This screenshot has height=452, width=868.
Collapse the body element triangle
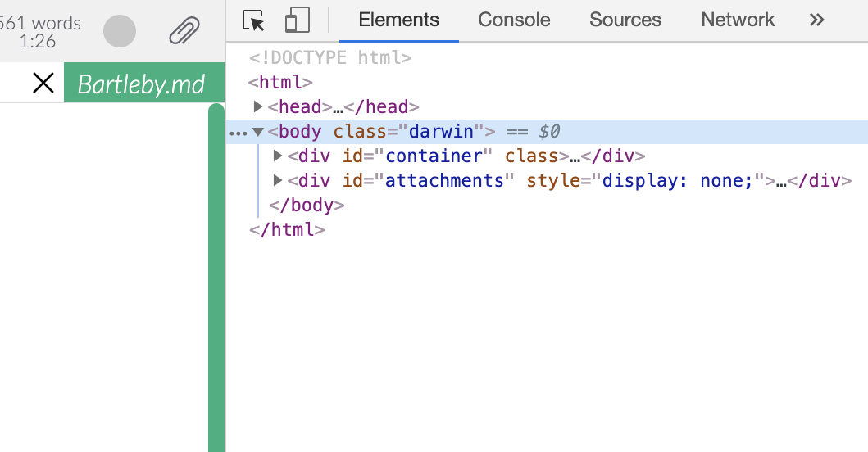(258, 132)
